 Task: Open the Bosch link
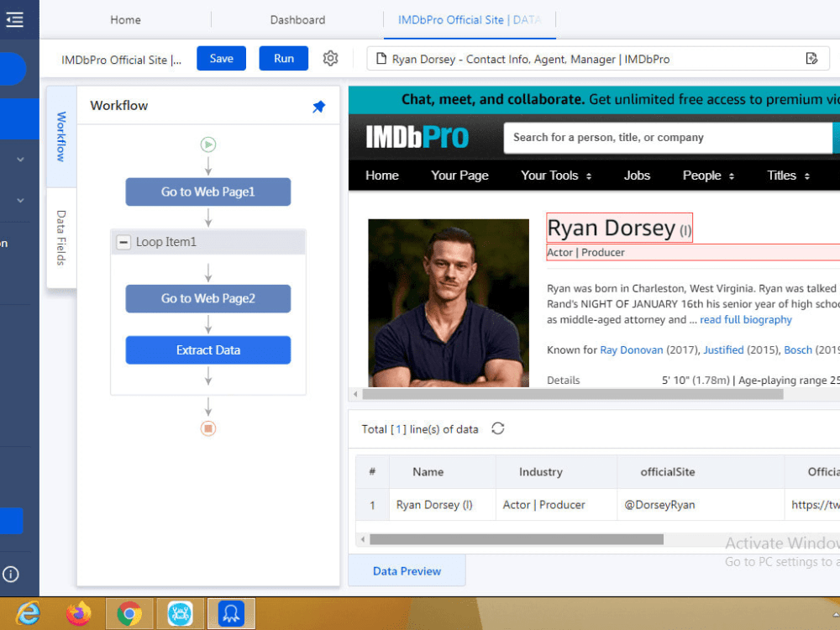(798, 349)
